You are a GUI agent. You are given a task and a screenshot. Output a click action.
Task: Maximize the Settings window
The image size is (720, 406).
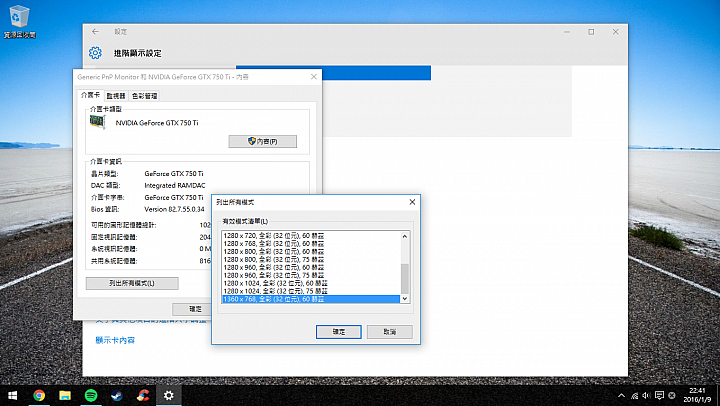591,32
